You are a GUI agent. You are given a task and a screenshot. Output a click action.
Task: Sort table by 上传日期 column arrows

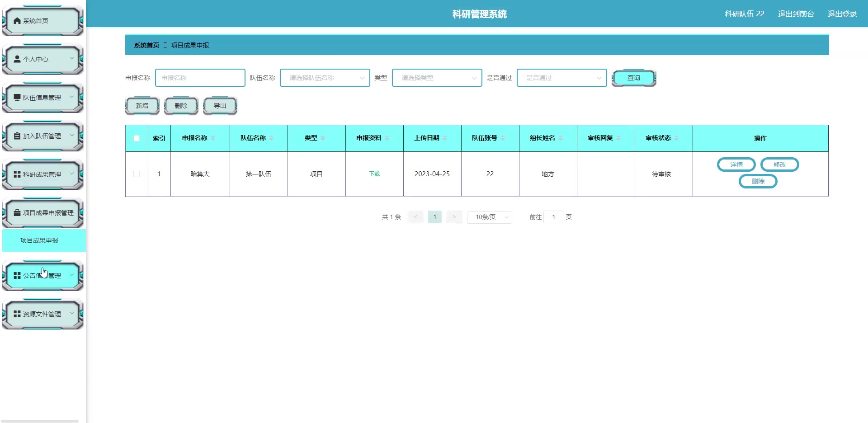pyautogui.click(x=445, y=138)
